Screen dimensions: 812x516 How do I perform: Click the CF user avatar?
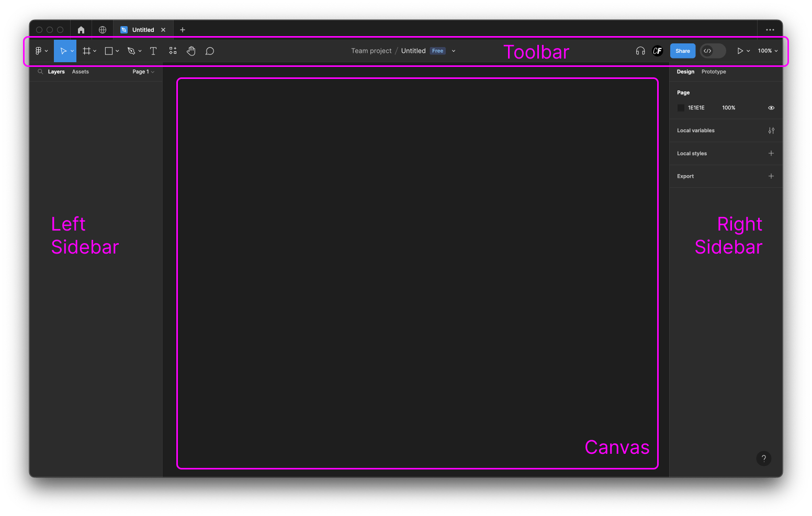658,51
